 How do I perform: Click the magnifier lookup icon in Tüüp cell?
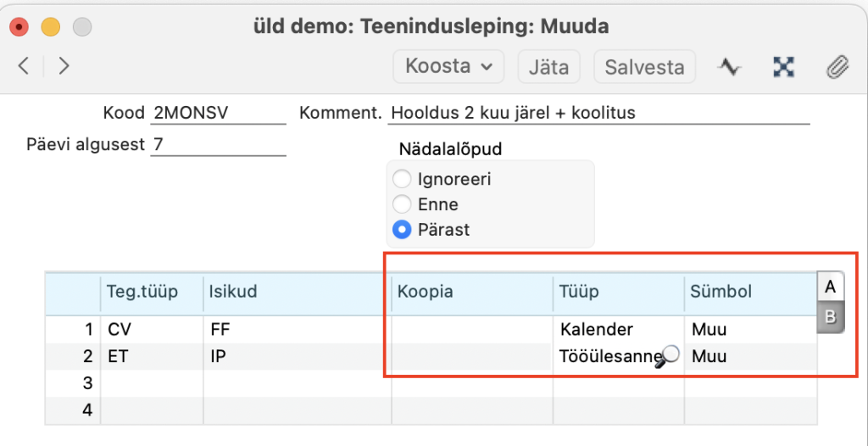(667, 356)
